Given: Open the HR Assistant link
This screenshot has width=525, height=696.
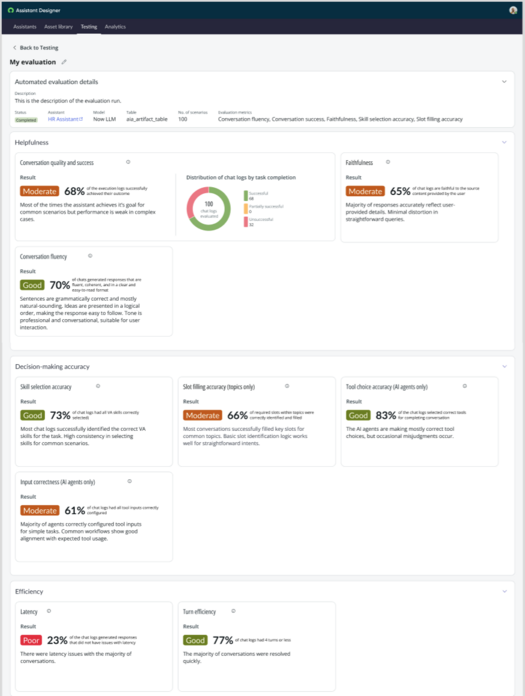Looking at the screenshot, I should 65,119.
